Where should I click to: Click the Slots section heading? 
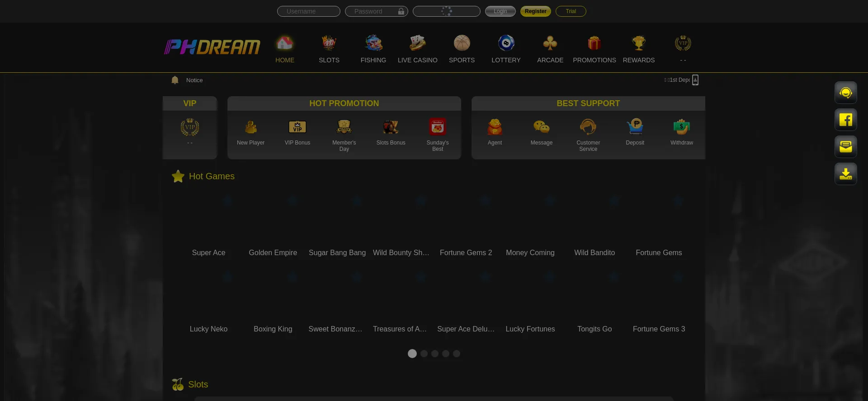pos(198,384)
